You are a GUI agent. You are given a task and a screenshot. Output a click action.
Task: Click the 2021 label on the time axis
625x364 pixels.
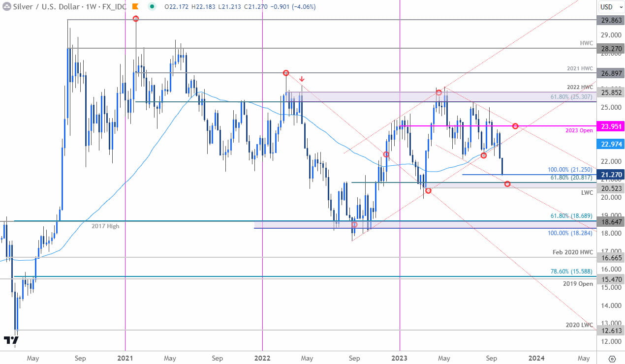pos(125,358)
